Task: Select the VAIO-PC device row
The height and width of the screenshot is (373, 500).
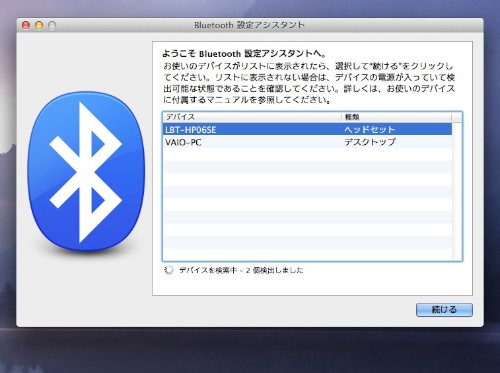Action: point(307,142)
